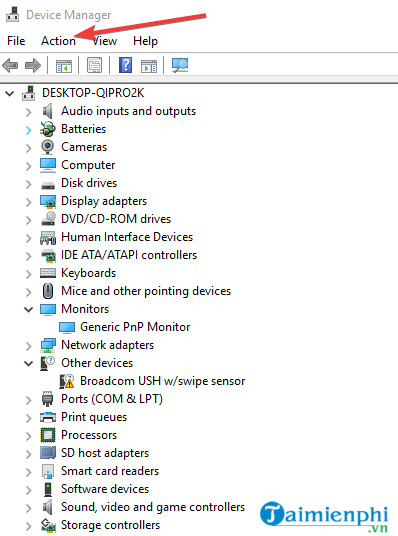Expand the Cameras category chevron
398x536 pixels.
coord(29,148)
